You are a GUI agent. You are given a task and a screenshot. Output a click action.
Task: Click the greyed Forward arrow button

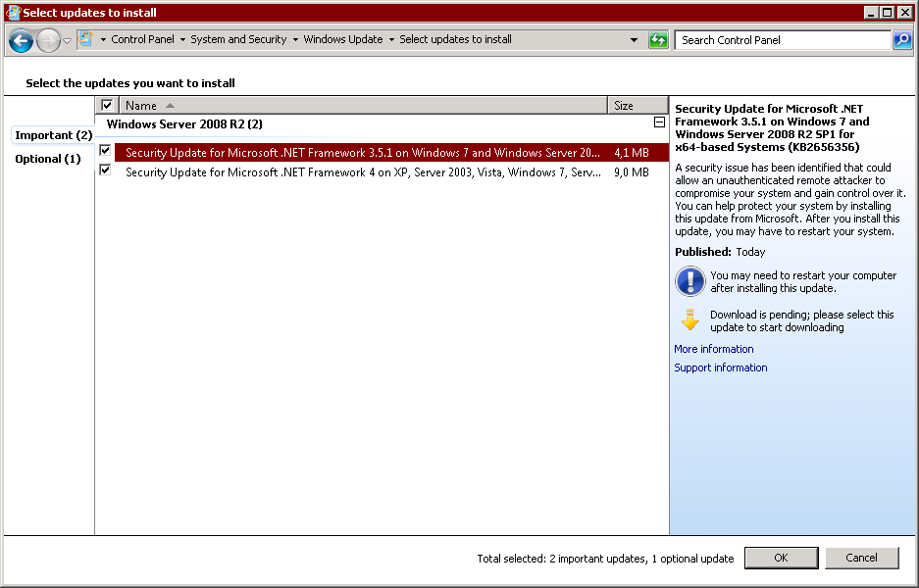pyautogui.click(x=48, y=40)
